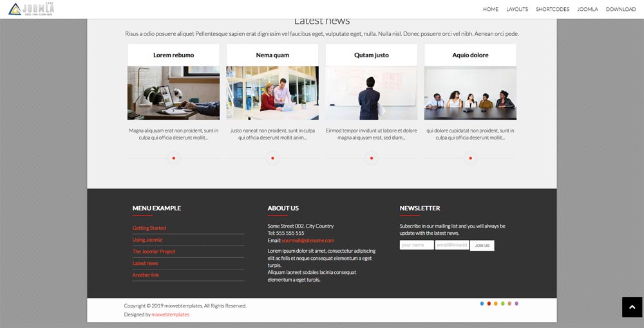This screenshot has height=328, width=644.
Task: Select the green color theme dot
Action: pyautogui.click(x=503, y=304)
